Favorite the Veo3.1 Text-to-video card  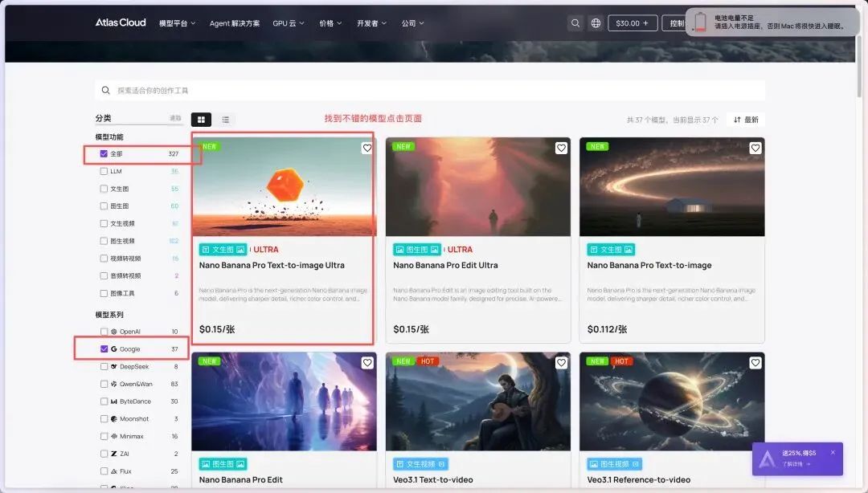tap(561, 363)
